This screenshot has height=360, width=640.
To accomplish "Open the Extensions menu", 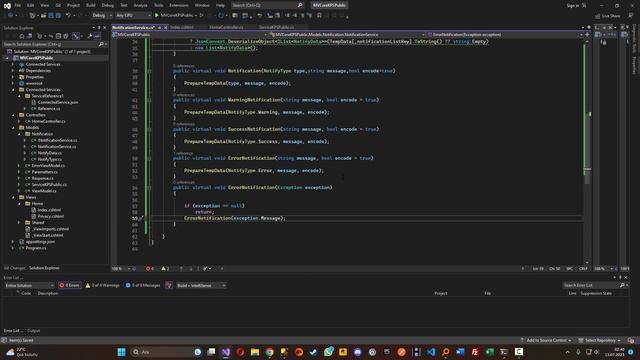I will point(179,5).
